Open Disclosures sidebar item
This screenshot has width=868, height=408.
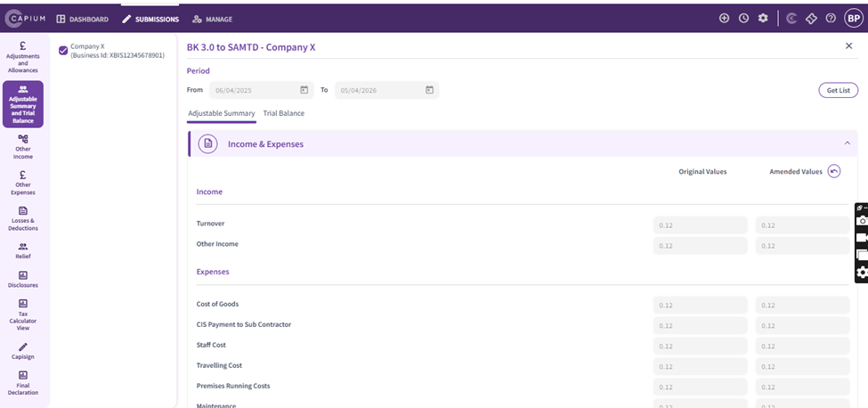coord(22,280)
